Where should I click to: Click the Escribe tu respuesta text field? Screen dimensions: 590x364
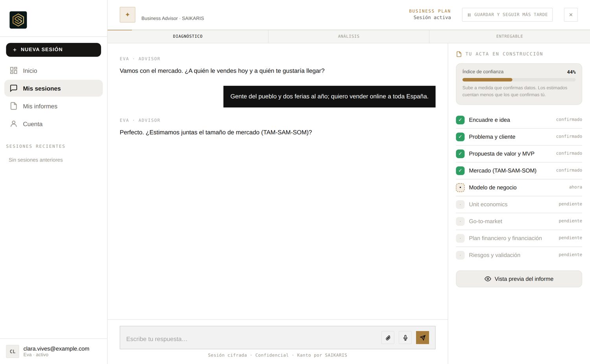(x=250, y=338)
